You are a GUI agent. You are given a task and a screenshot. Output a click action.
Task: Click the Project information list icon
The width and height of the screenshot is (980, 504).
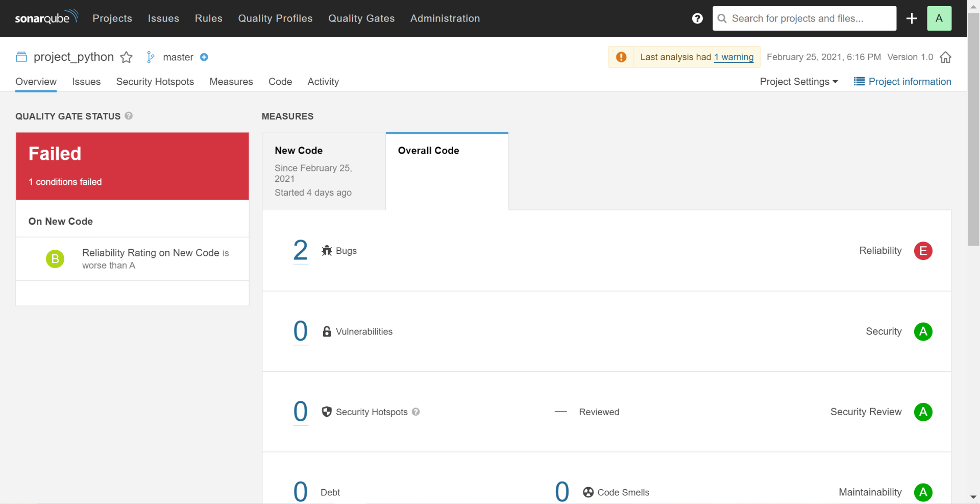(x=859, y=82)
